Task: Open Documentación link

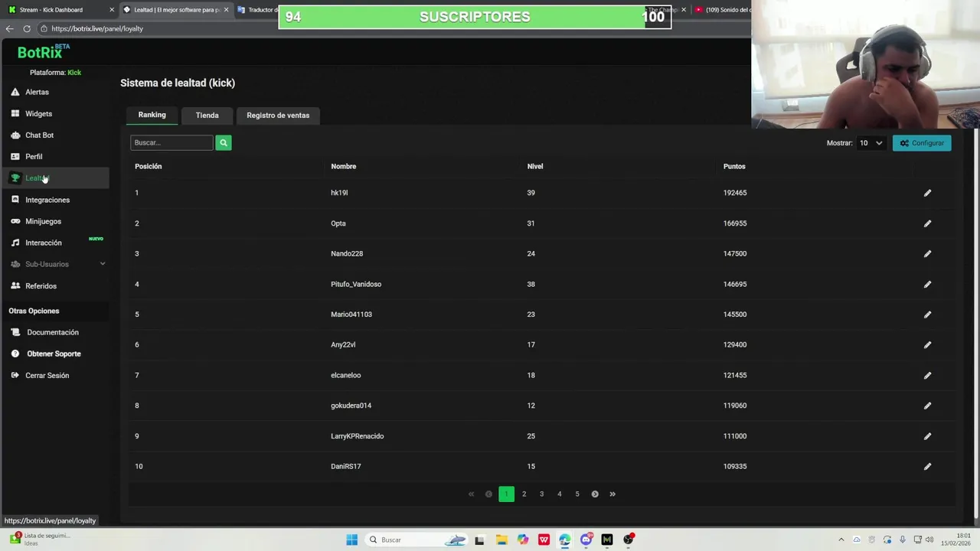Action: tap(52, 332)
